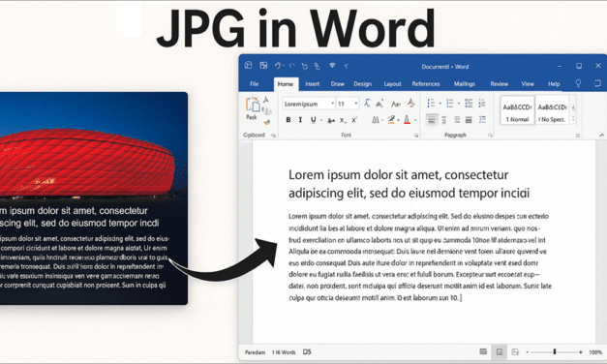Switch to the Insert tab
Screen dimensions: 607x364
point(312,83)
